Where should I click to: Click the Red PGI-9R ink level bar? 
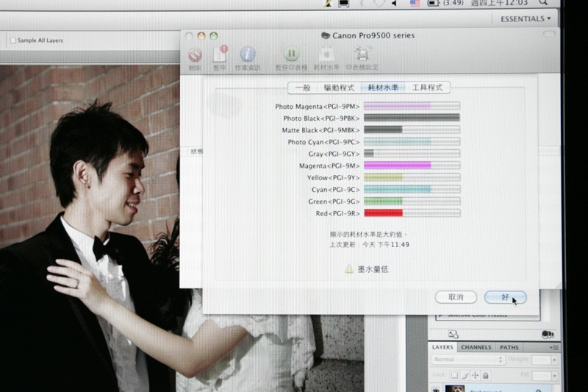pyautogui.click(x=412, y=213)
